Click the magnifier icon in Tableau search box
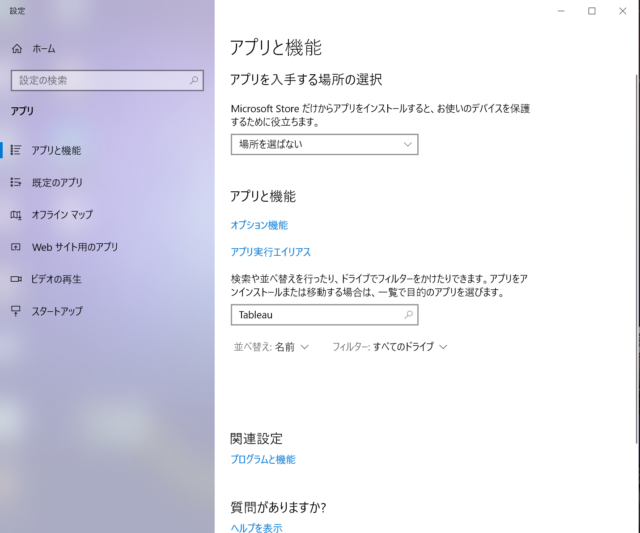The width and height of the screenshot is (640, 533). click(x=409, y=314)
